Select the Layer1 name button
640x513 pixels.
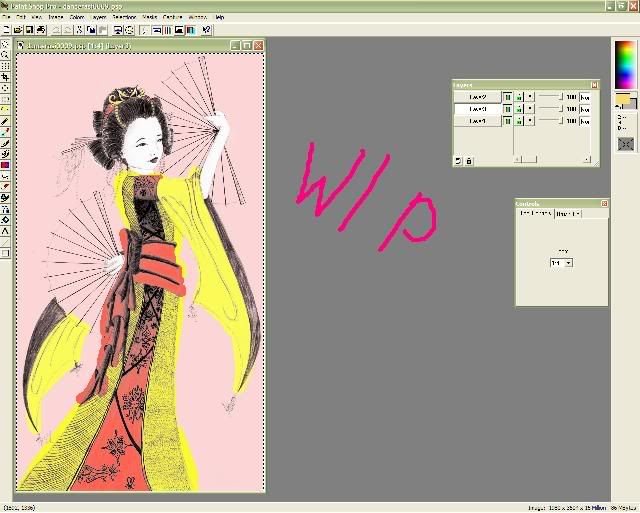(477, 121)
